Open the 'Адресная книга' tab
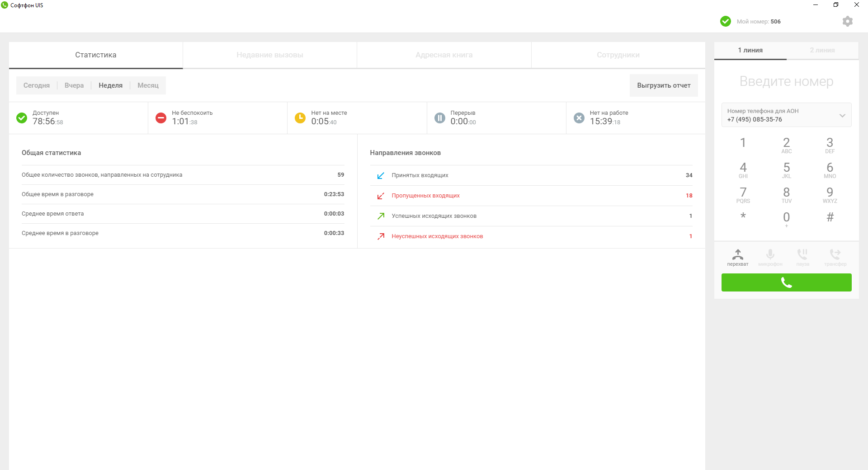Screen dimensions: 868x470 click(443, 55)
